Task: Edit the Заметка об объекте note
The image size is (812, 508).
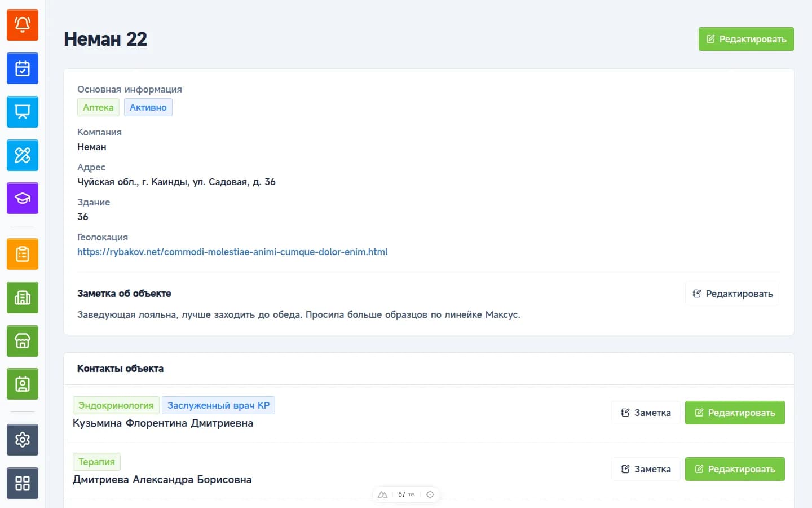Action: coord(732,294)
